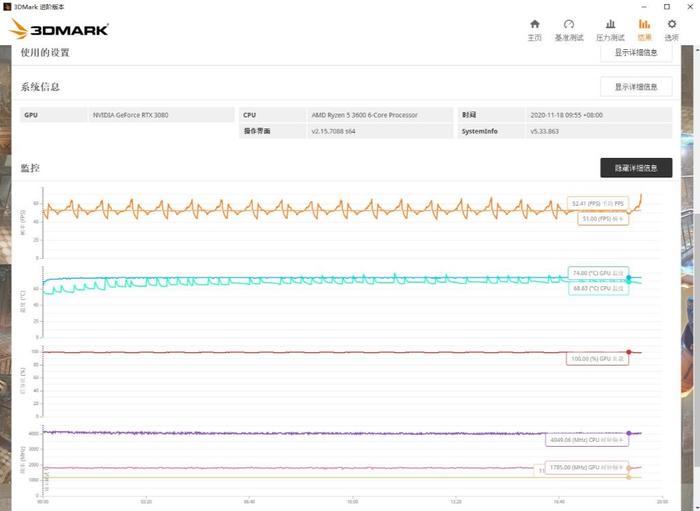Click the purple CPU clock marker dot

click(x=629, y=433)
